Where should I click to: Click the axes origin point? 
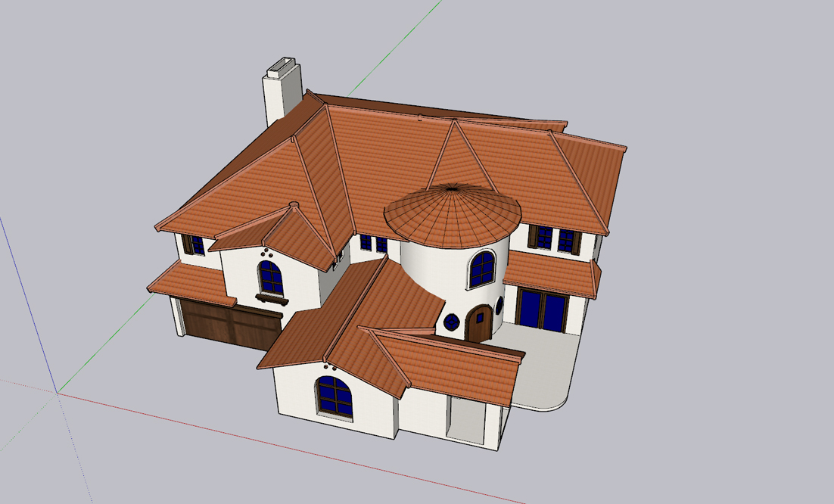(58, 392)
